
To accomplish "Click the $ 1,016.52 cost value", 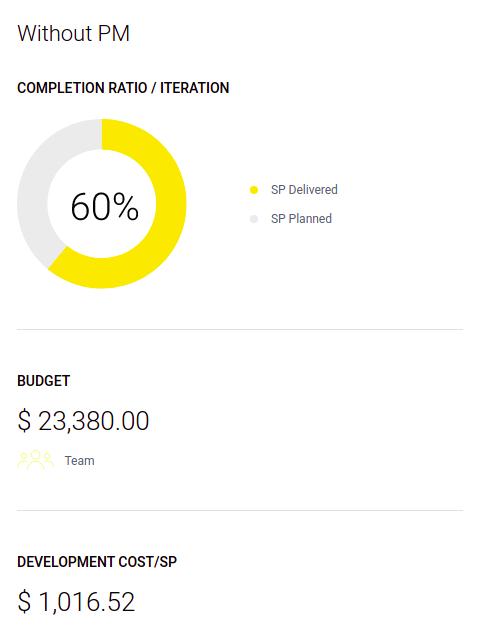I will 76,601.
